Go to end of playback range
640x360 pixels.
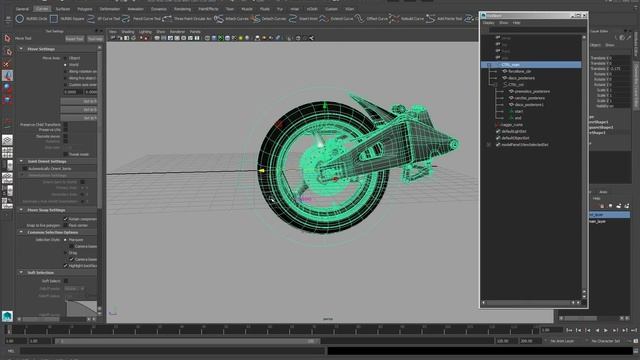click(x=634, y=330)
